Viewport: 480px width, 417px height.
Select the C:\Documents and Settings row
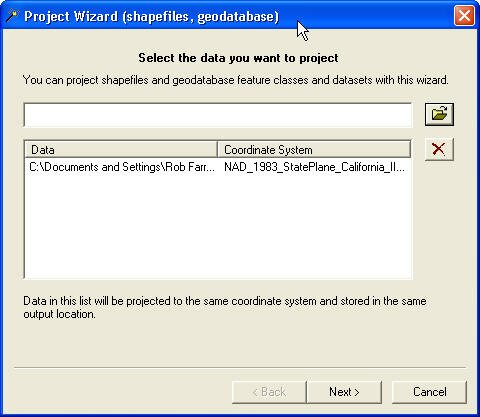click(x=218, y=167)
